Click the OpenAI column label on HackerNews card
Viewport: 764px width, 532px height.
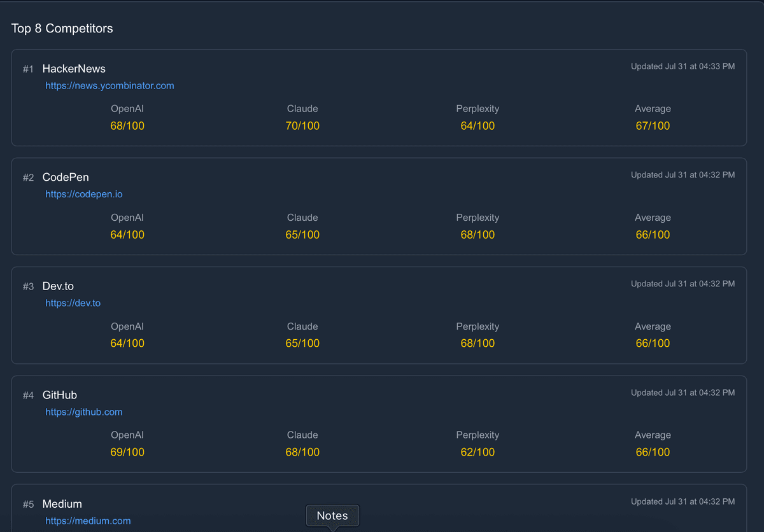(127, 108)
